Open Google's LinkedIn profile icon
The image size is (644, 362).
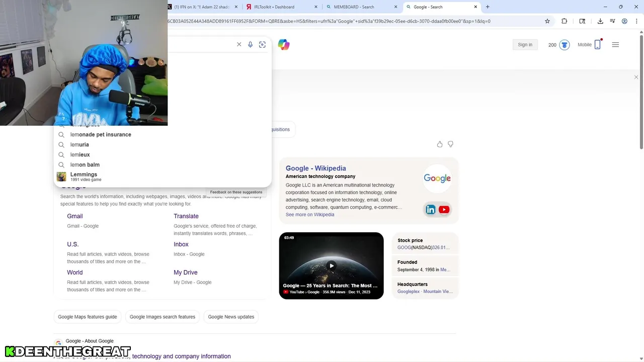point(431,210)
